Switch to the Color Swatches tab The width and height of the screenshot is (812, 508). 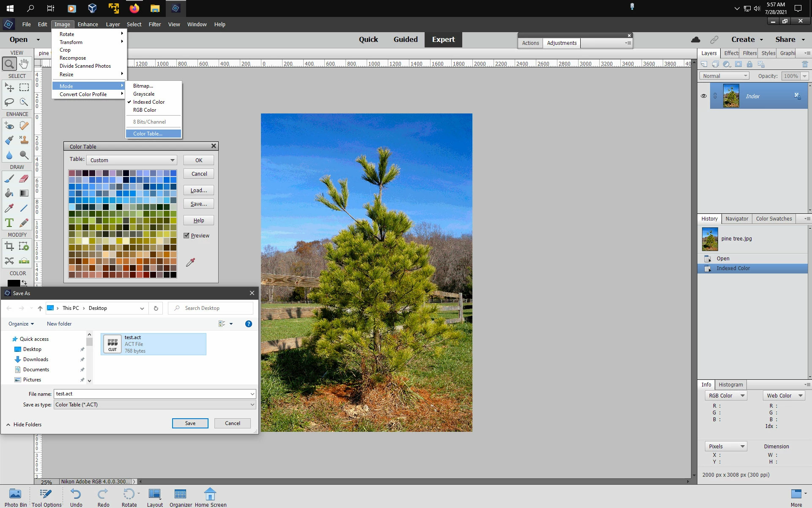(774, 219)
